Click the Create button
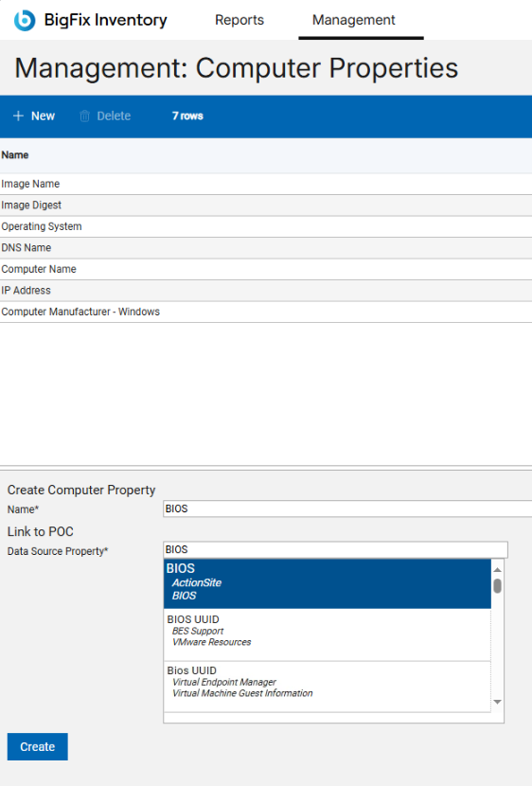The image size is (532, 786). tap(38, 746)
